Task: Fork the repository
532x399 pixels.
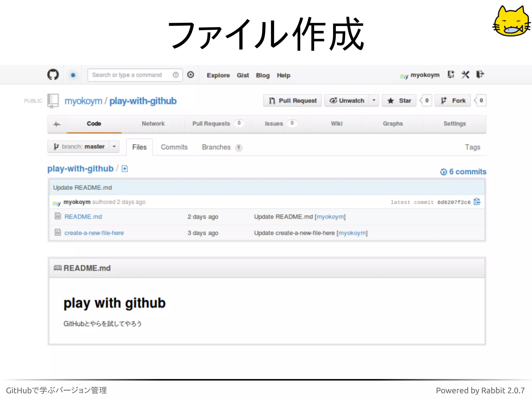Action: tap(453, 101)
